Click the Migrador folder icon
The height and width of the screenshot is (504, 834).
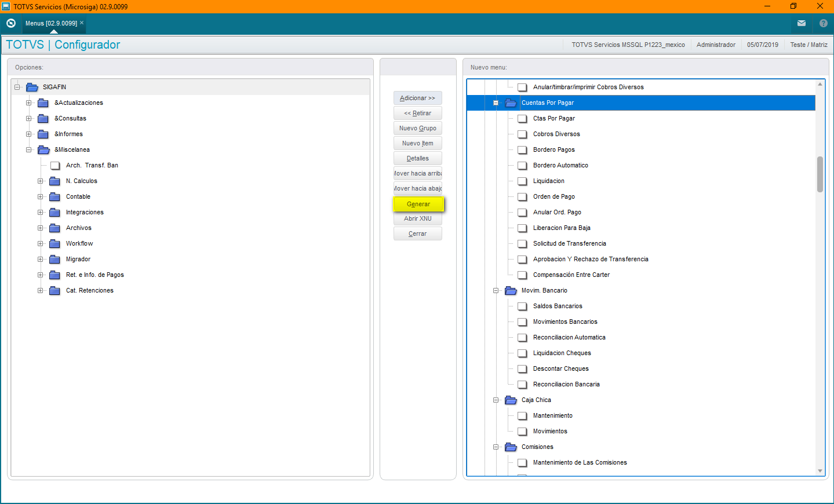[x=54, y=259]
